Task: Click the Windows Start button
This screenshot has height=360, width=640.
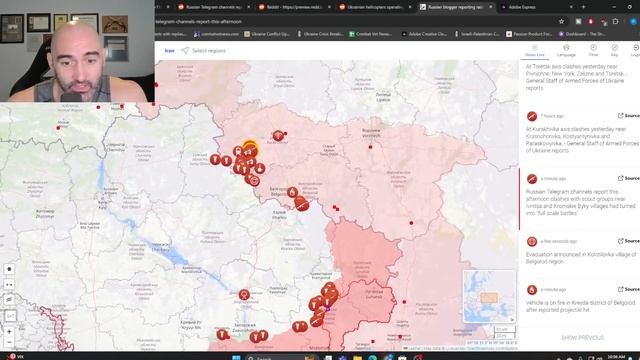Action: tap(236, 358)
